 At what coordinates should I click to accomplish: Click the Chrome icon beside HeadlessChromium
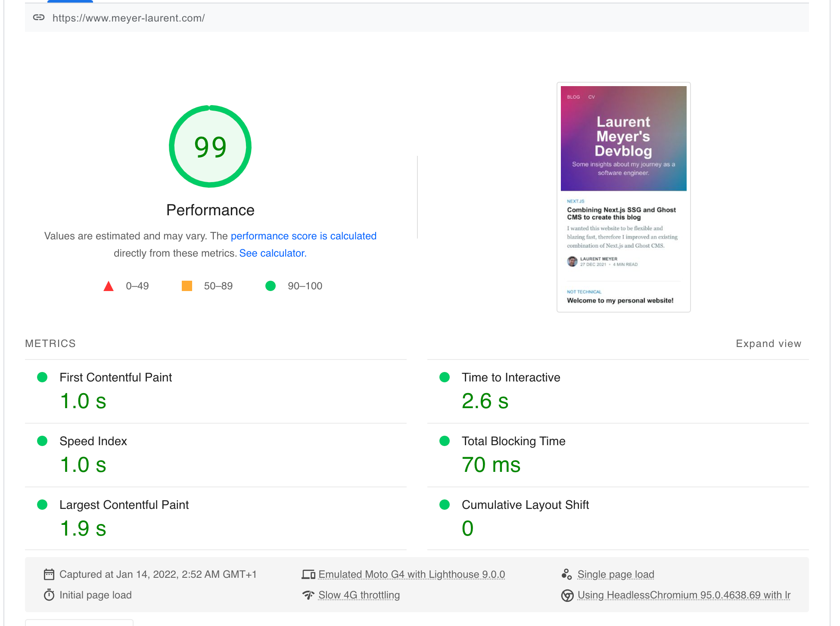point(567,595)
